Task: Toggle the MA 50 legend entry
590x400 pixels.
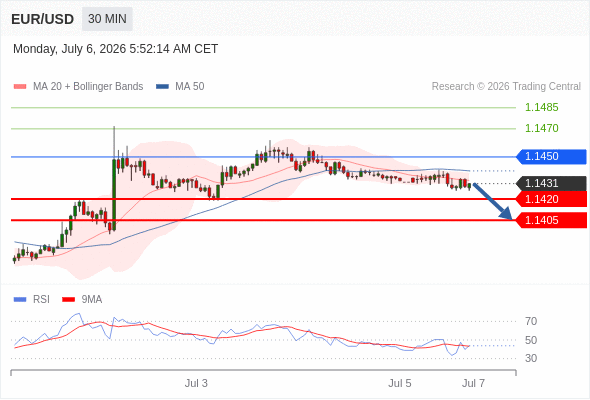Action: coord(180,87)
